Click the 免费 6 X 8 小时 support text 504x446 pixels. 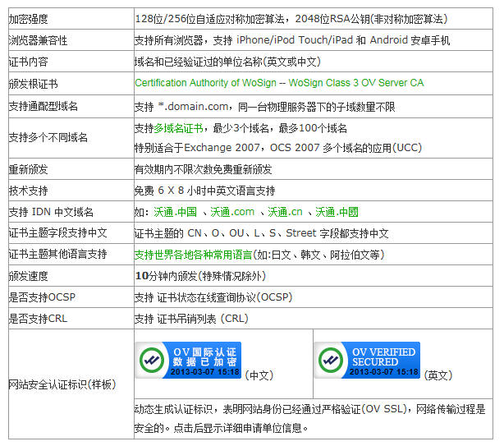click(x=204, y=191)
